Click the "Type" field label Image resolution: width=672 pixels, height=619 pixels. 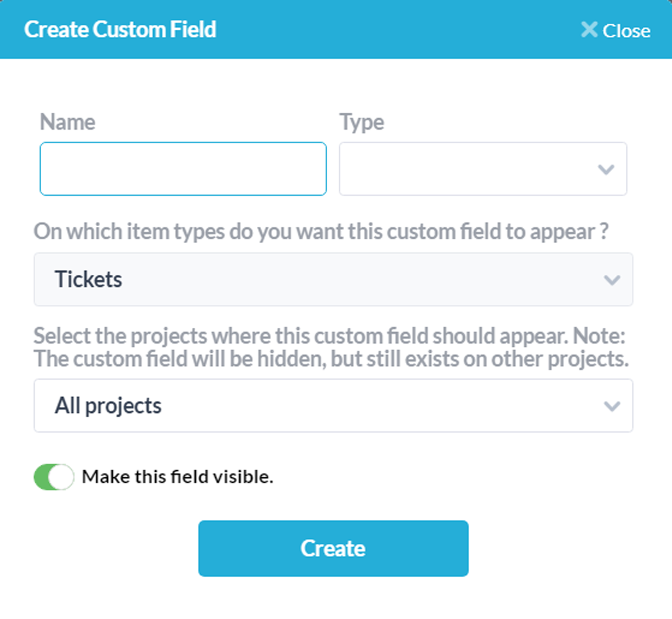click(x=362, y=122)
